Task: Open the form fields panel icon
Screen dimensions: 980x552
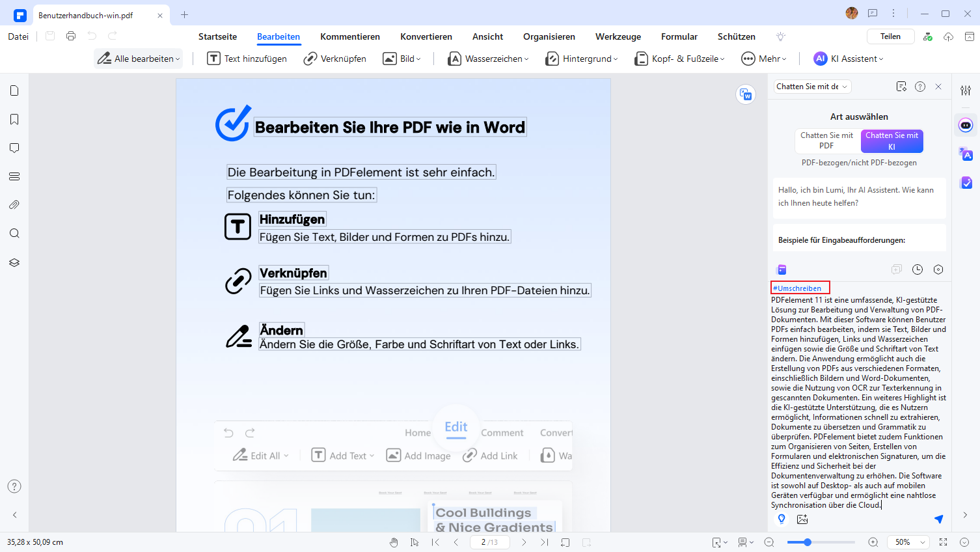Action: click(x=14, y=176)
